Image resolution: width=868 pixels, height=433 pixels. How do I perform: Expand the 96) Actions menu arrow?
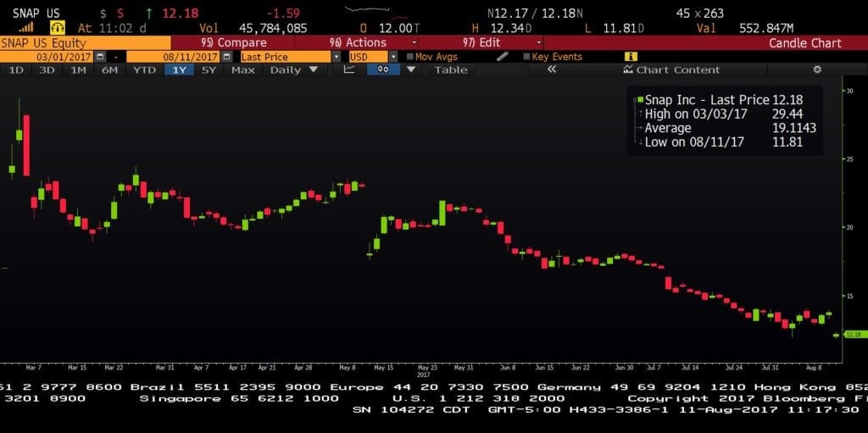click(415, 42)
